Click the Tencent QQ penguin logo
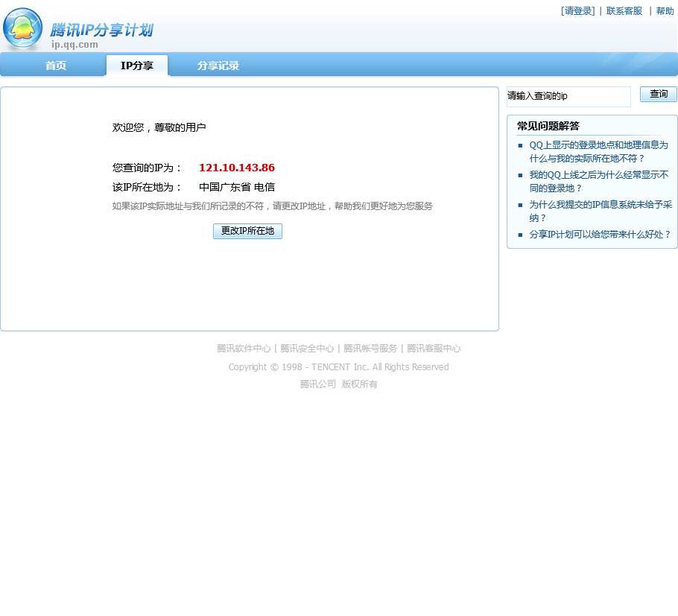The height and width of the screenshot is (616, 678). tap(22, 28)
